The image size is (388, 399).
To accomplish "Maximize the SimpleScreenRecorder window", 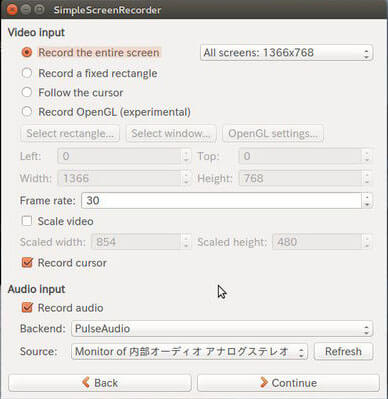I will click(x=39, y=10).
